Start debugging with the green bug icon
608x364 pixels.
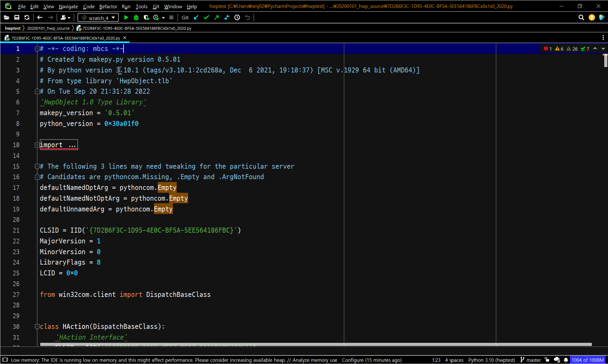pyautogui.click(x=136, y=18)
